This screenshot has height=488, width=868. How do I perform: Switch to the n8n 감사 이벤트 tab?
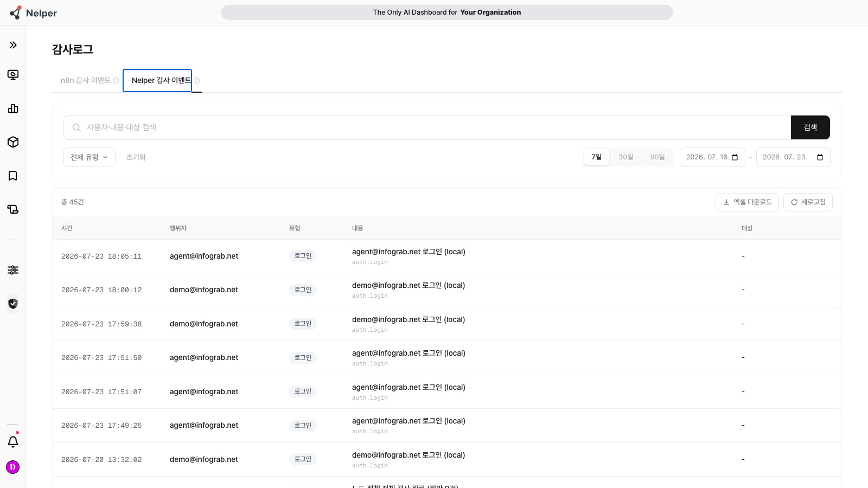[x=86, y=80]
